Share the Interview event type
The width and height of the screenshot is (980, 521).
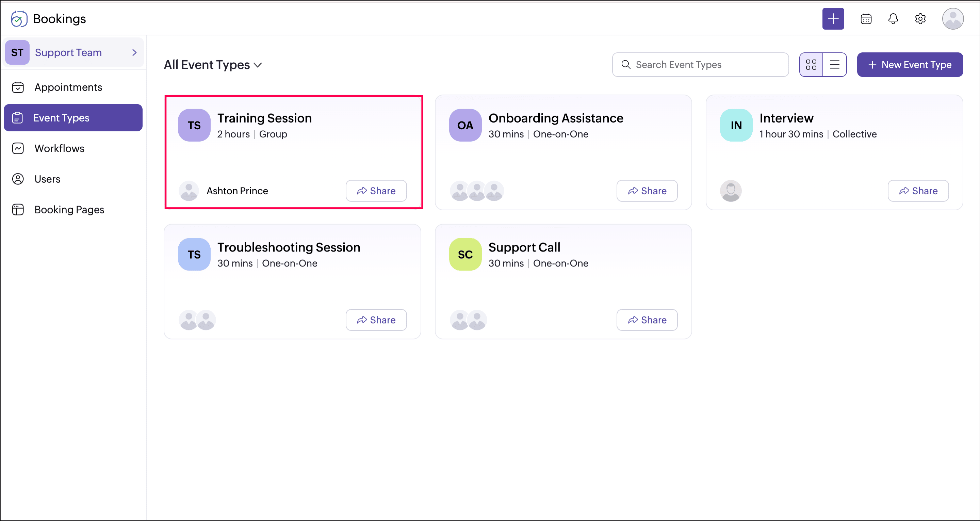pos(918,191)
